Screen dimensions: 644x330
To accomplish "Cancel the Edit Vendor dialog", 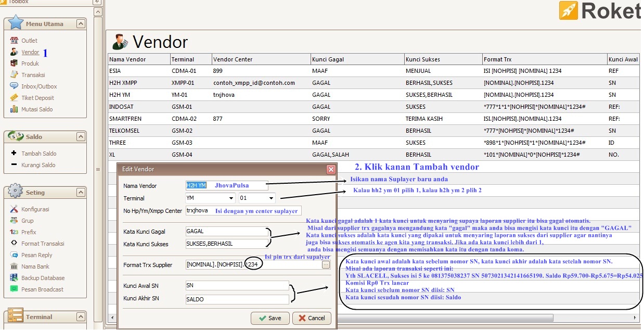I will coord(311,318).
